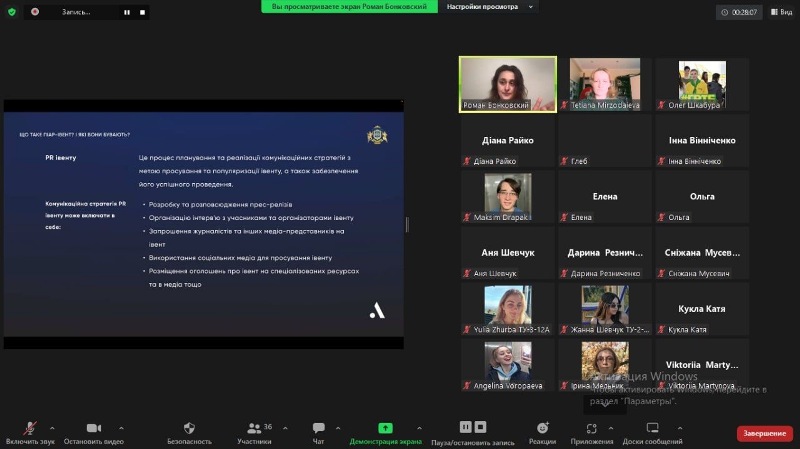Click the meeting timer 00:28:07
The width and height of the screenshot is (800, 449).
pyautogui.click(x=739, y=12)
